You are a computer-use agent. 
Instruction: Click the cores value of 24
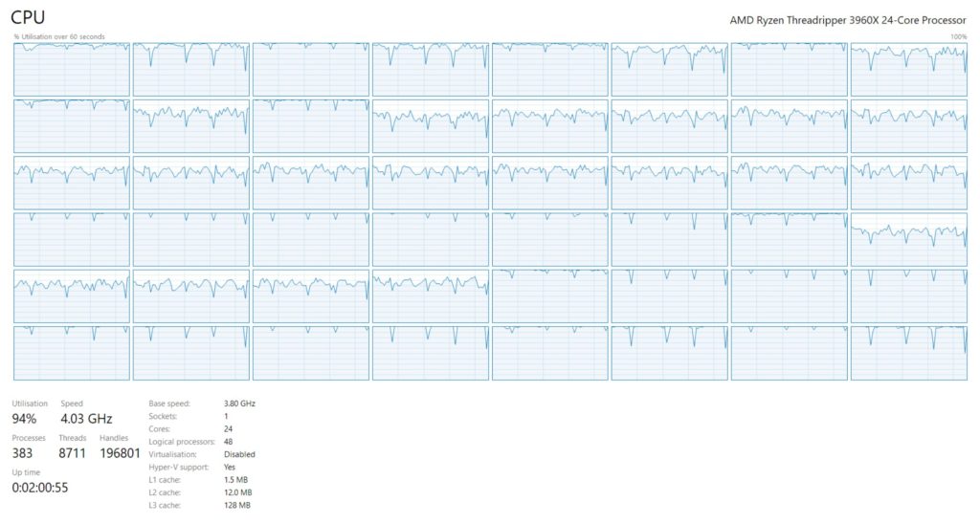click(x=228, y=429)
